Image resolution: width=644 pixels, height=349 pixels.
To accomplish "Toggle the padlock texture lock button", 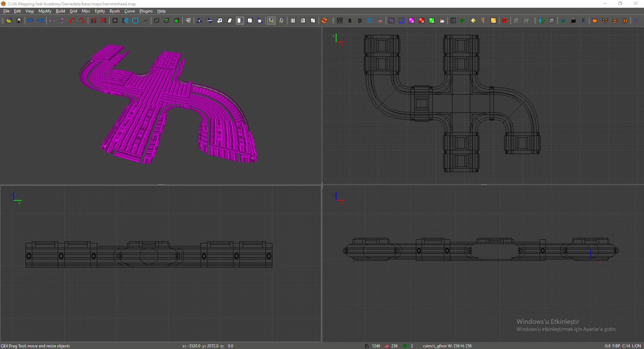I will (x=271, y=20).
